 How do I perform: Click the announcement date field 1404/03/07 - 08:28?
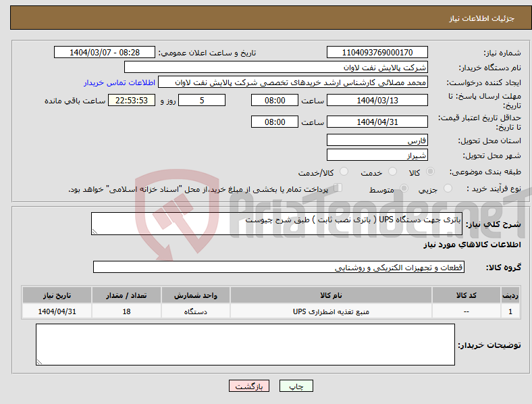click(105, 52)
